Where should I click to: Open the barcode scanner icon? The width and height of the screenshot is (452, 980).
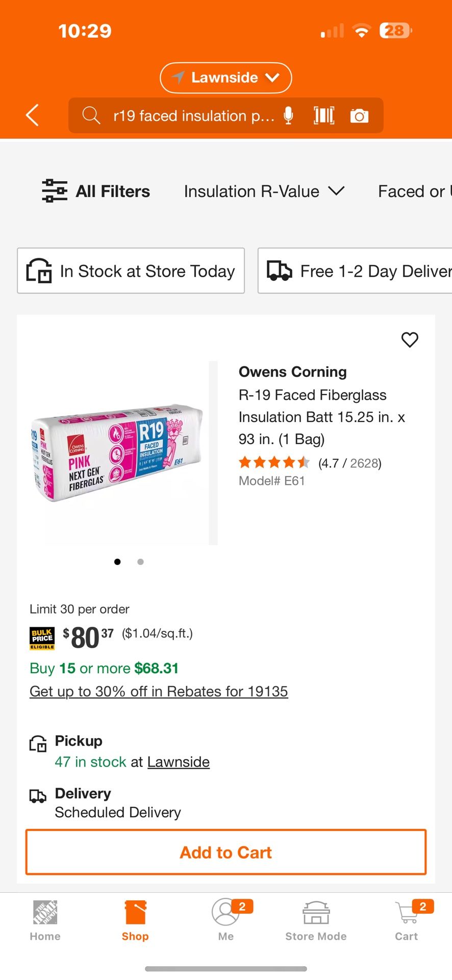click(324, 116)
